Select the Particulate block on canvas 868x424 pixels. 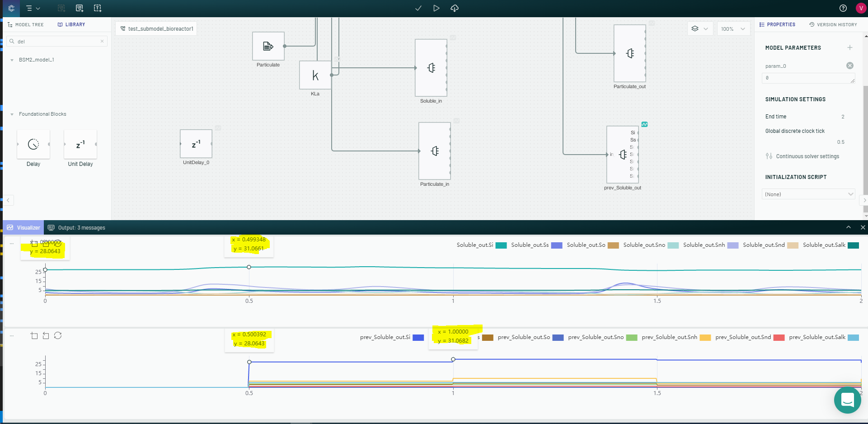click(268, 46)
